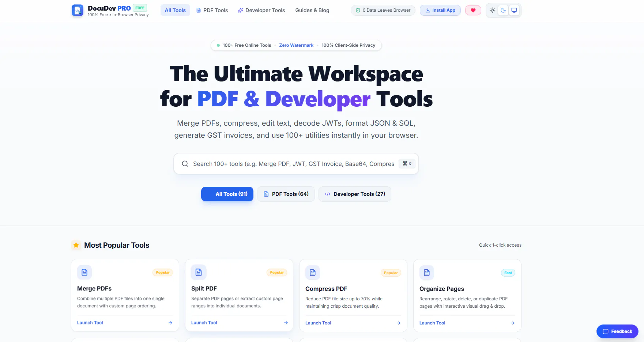
Task: Click Compress PDF card title
Action: point(326,289)
